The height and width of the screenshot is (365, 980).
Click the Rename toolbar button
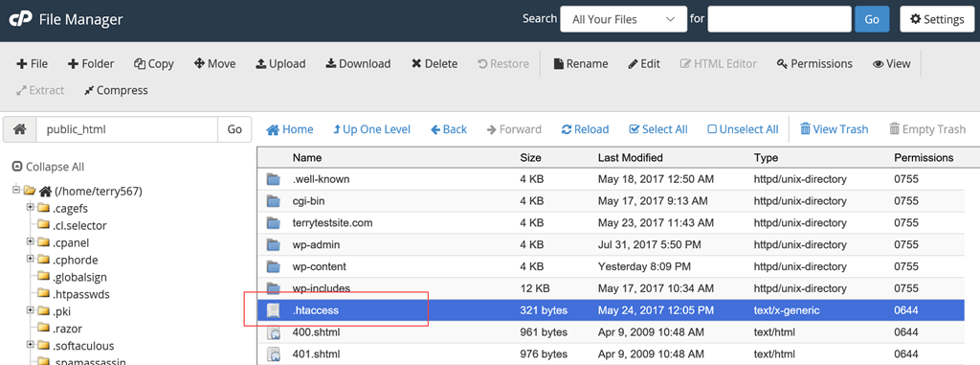581,64
